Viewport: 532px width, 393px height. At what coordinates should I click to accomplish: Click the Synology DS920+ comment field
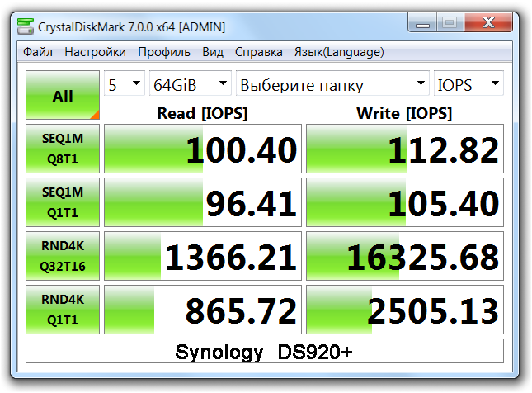[265, 351]
